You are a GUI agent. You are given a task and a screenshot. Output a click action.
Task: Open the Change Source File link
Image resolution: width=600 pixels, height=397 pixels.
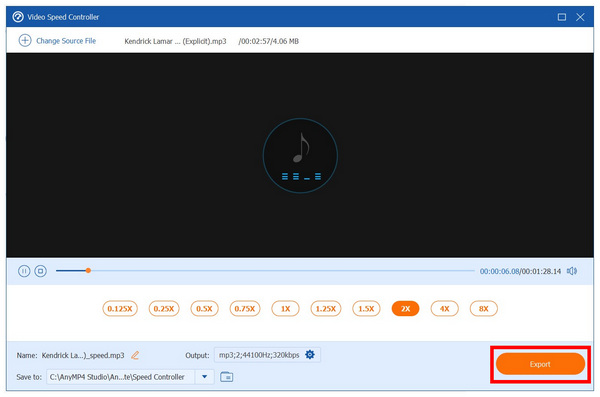(66, 41)
